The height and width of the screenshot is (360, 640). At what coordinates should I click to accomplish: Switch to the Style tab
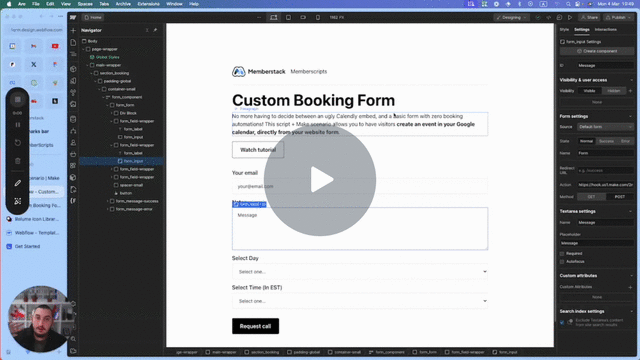click(x=564, y=30)
